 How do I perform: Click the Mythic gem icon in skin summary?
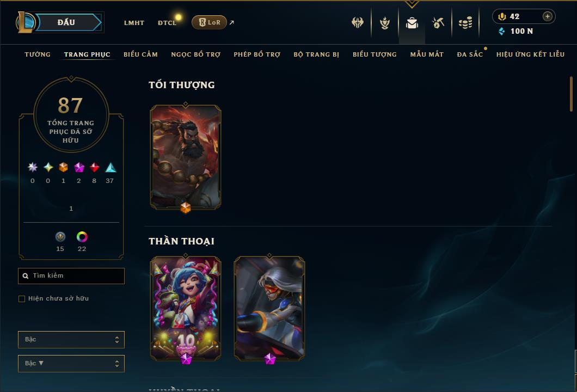tap(79, 168)
